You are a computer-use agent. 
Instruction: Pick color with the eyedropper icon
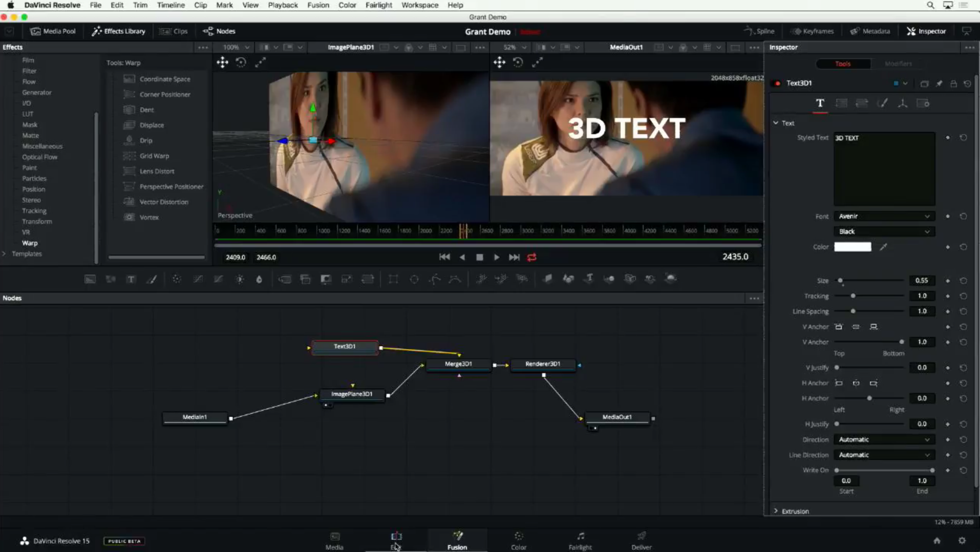tap(883, 247)
